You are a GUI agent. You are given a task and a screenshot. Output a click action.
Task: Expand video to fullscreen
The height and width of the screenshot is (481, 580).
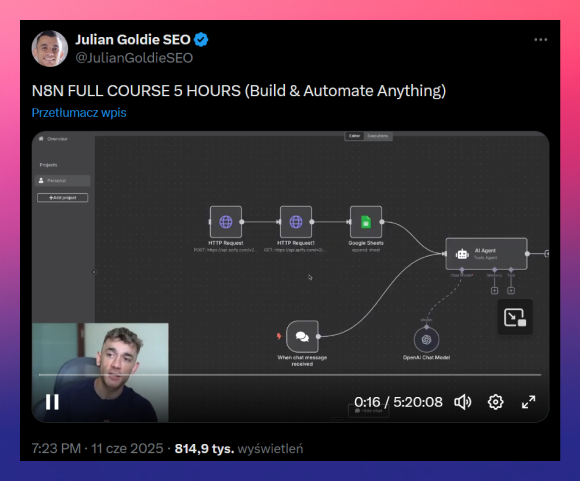pyautogui.click(x=529, y=402)
